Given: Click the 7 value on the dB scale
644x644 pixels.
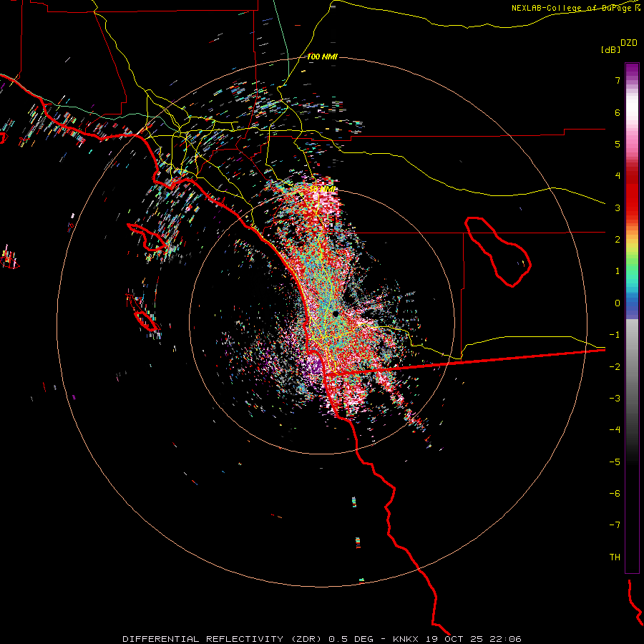Looking at the screenshot, I should tap(617, 80).
